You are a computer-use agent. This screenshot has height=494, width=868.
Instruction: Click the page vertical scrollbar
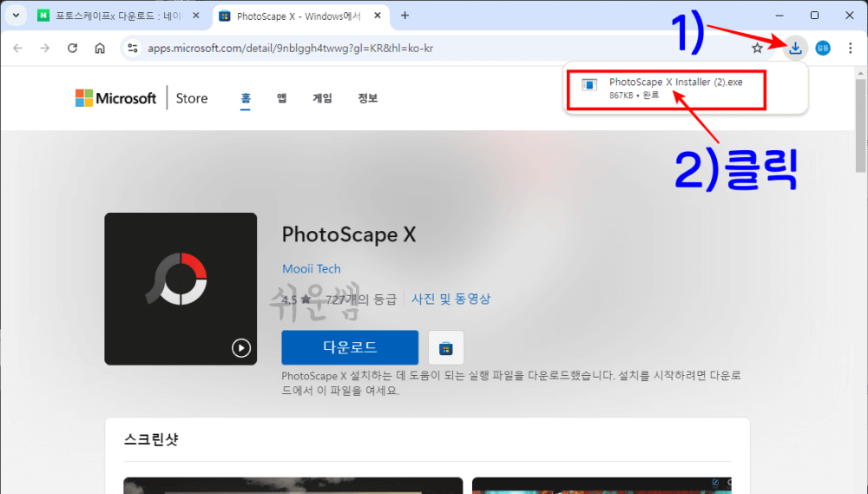[860, 126]
